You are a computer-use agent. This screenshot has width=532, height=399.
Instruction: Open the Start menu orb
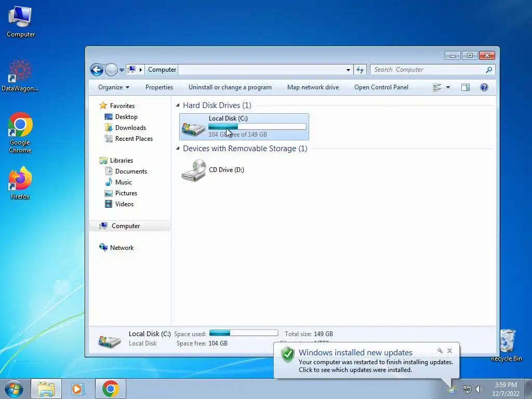click(14, 389)
